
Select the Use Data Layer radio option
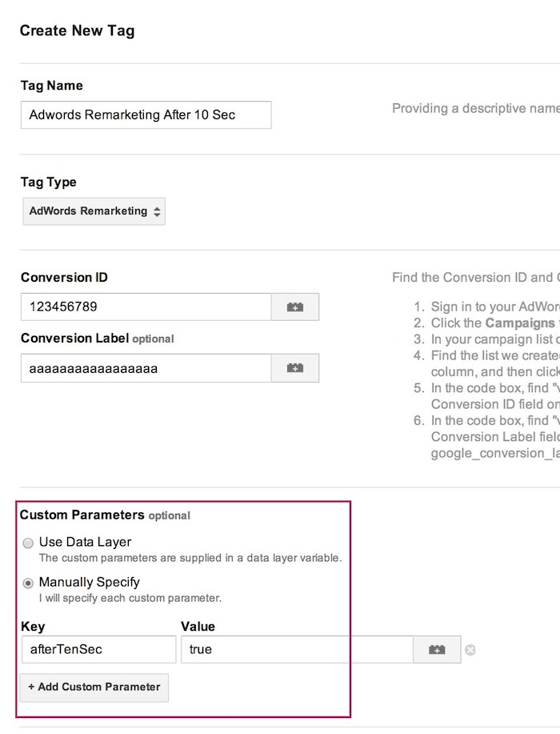click(28, 543)
